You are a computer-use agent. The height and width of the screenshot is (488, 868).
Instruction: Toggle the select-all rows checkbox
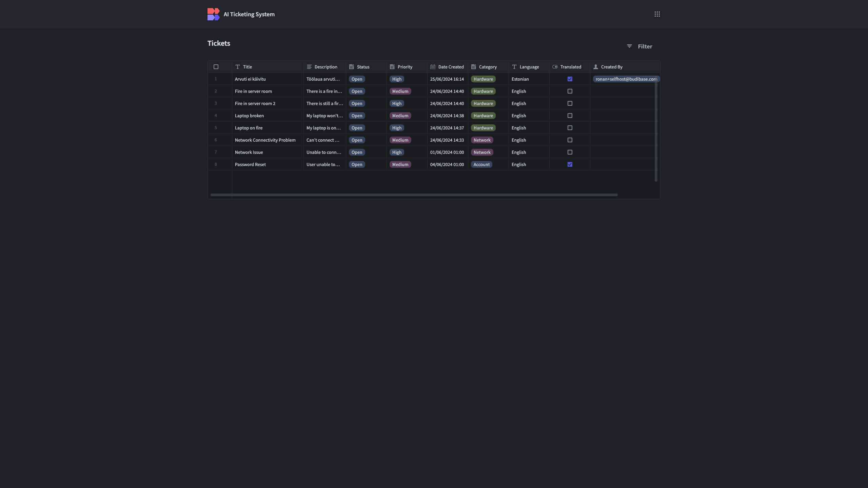tap(216, 67)
